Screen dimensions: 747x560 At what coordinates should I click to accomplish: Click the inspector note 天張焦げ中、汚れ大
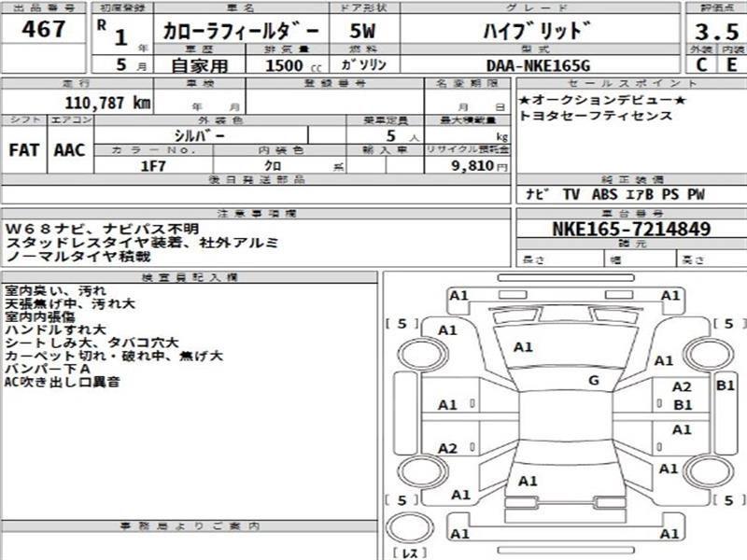(69, 303)
